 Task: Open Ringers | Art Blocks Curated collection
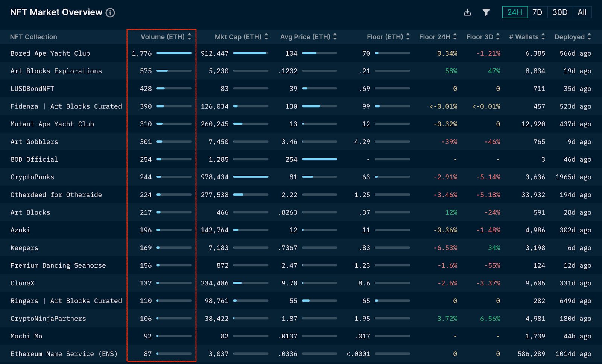pyautogui.click(x=66, y=301)
